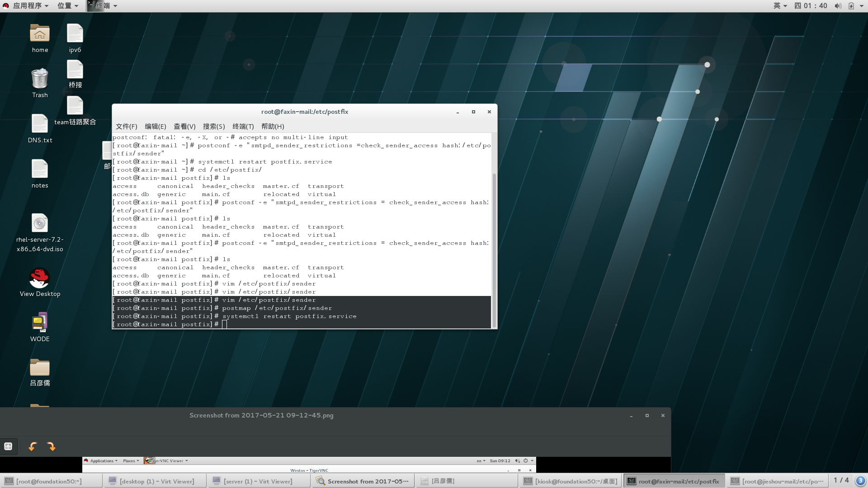Open the 终端 app menu in top panel
The image size is (868, 488).
pos(103,6)
